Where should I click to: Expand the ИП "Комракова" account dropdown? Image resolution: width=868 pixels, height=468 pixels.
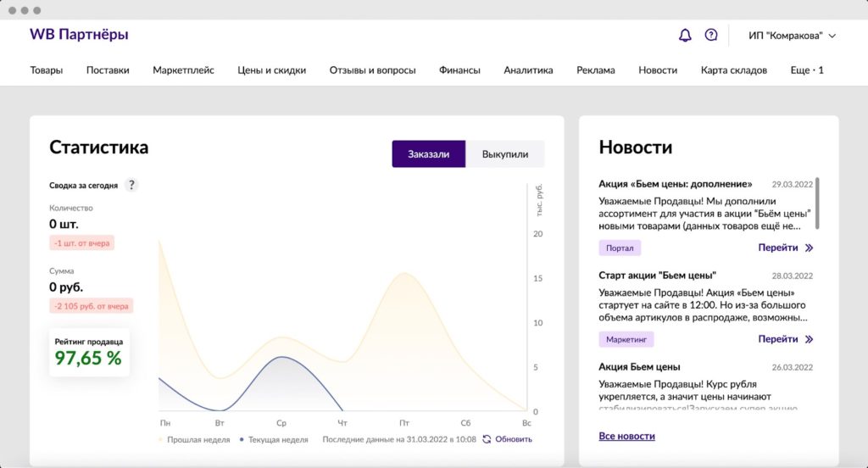[793, 36]
